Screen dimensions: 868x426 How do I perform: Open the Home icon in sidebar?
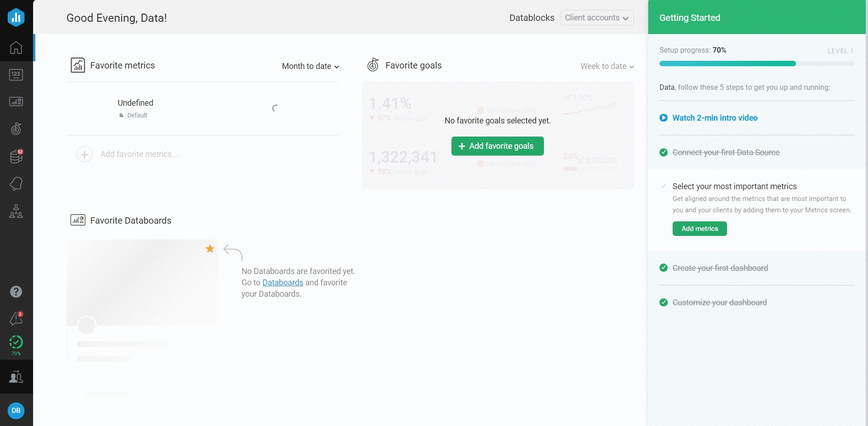[x=16, y=48]
